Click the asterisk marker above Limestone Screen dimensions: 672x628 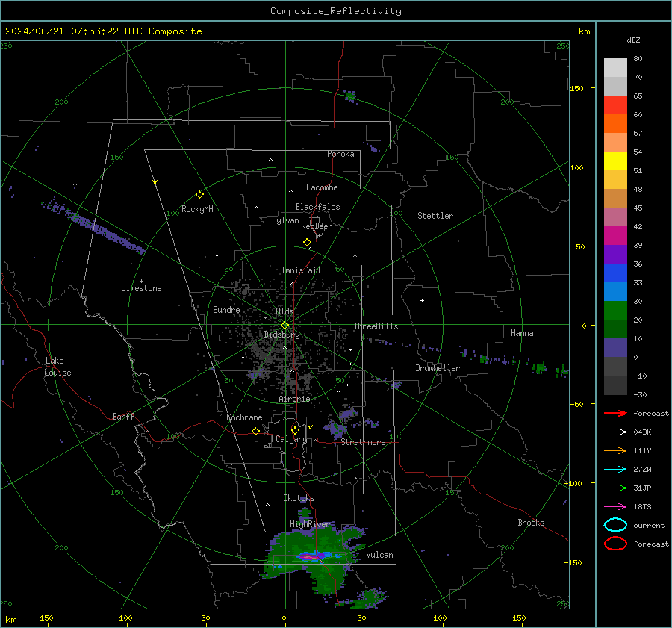(x=141, y=282)
